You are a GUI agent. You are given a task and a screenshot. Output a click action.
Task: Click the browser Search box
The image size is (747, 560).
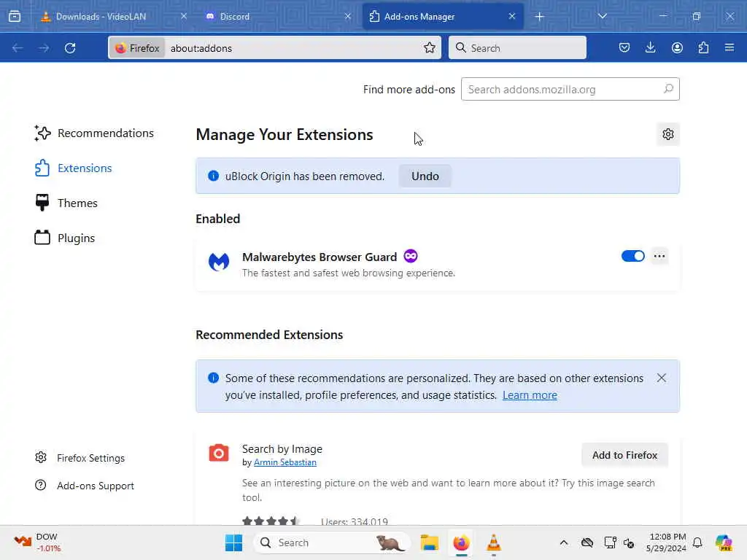(x=517, y=47)
